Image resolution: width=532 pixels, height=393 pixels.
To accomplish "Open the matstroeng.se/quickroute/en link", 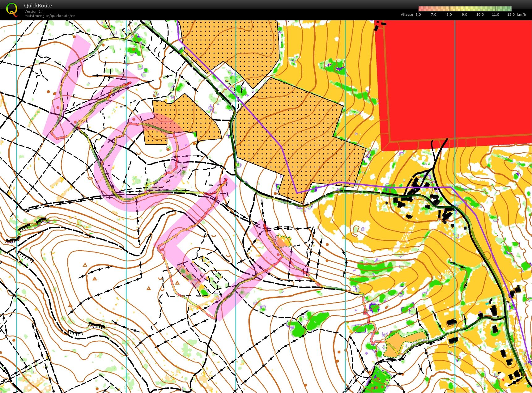I will [x=49, y=15].
